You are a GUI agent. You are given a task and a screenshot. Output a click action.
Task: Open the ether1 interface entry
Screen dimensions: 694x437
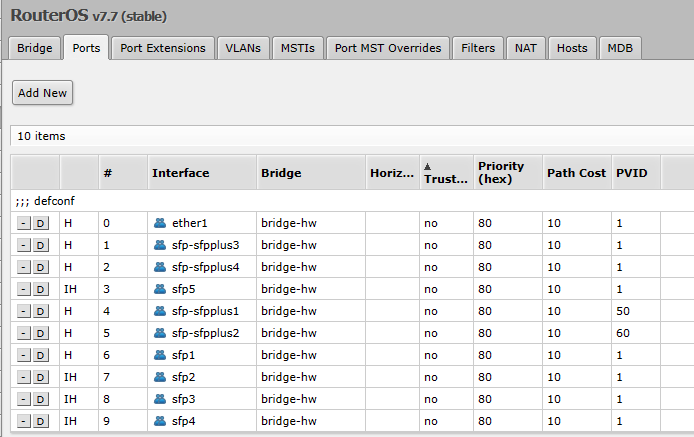pyautogui.click(x=189, y=223)
